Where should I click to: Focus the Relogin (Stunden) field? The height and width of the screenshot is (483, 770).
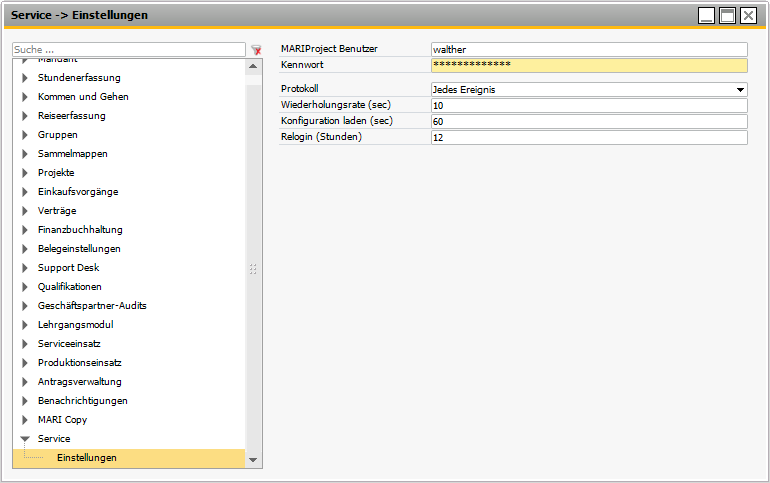[x=588, y=137]
